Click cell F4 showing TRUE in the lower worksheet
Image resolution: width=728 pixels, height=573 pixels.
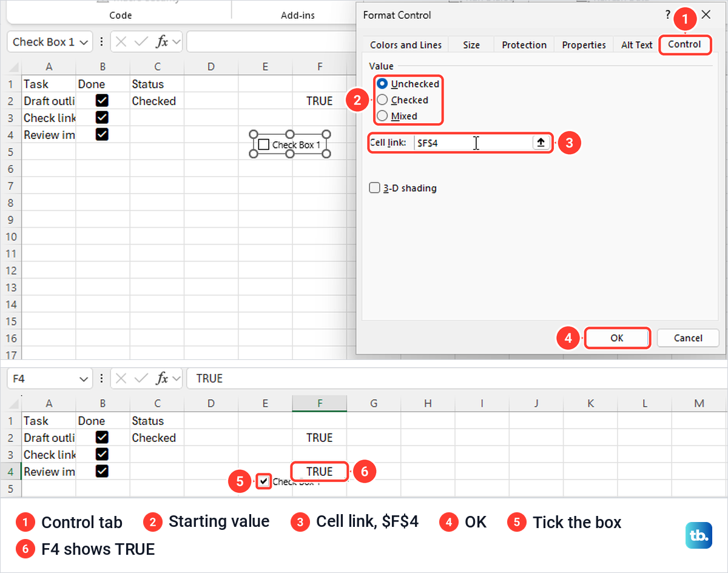(x=320, y=471)
